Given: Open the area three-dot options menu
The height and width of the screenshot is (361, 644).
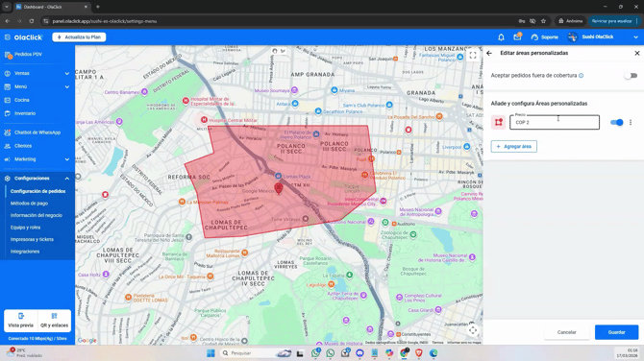Looking at the screenshot, I should click(x=631, y=122).
